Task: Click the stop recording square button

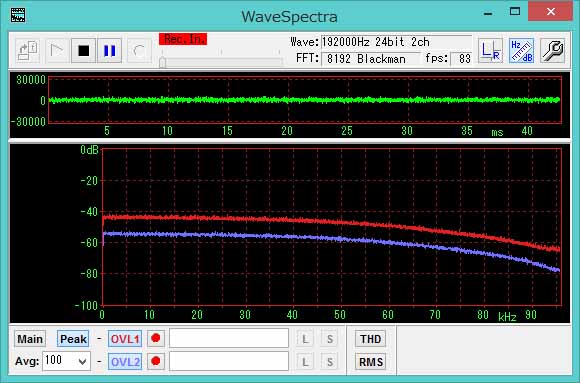Action: (84, 51)
